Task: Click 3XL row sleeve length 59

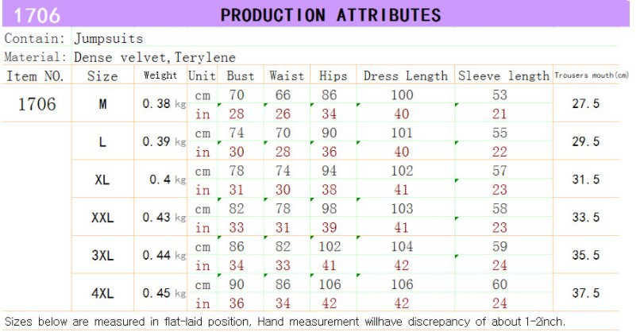Action: pos(499,245)
